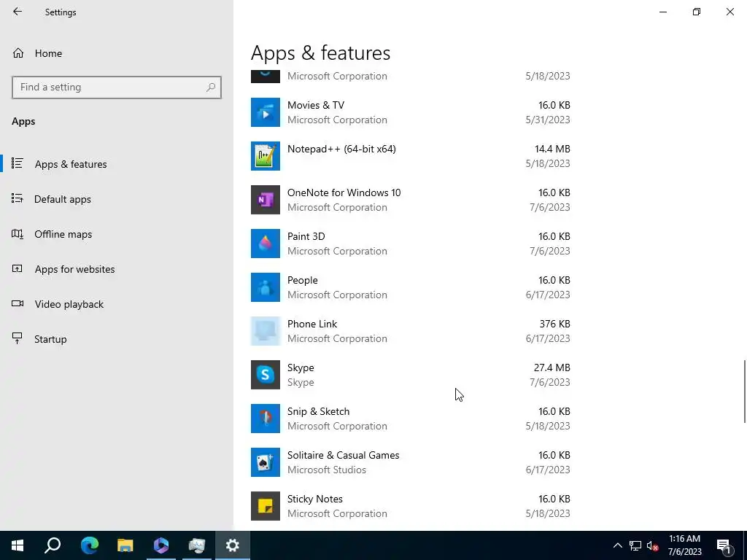Launch Microsoft Edge from the taskbar
This screenshot has width=747, height=560.
tap(89, 545)
